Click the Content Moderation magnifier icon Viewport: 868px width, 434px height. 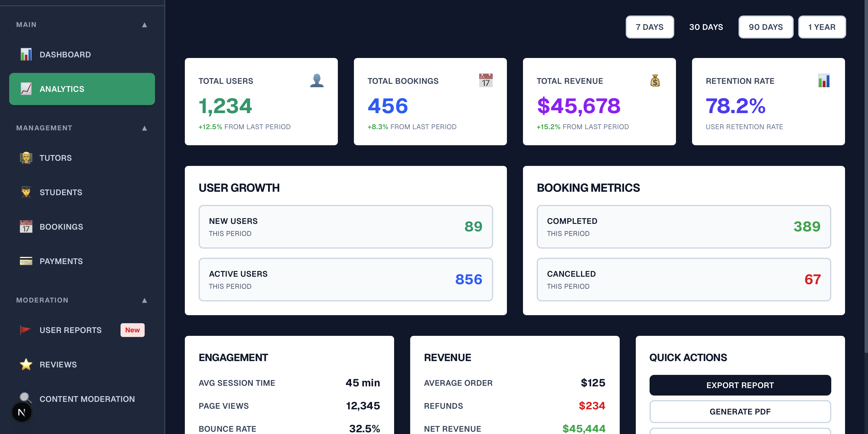(x=26, y=398)
